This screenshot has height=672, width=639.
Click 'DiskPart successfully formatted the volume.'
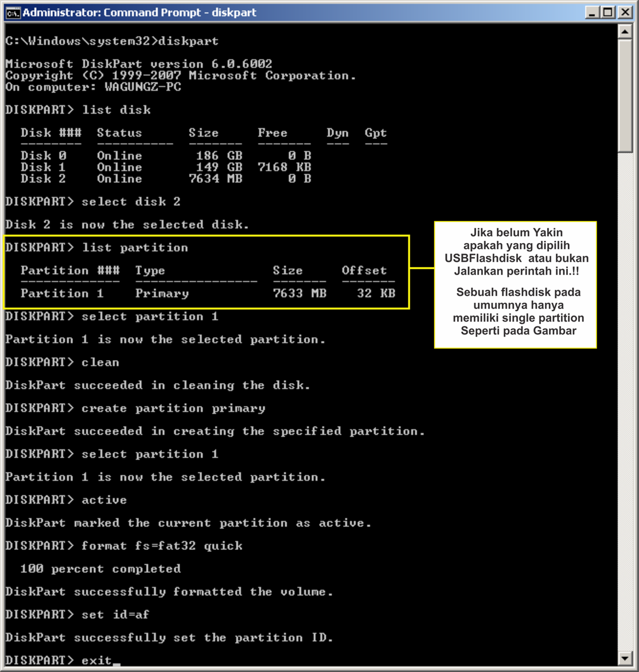pos(169,592)
